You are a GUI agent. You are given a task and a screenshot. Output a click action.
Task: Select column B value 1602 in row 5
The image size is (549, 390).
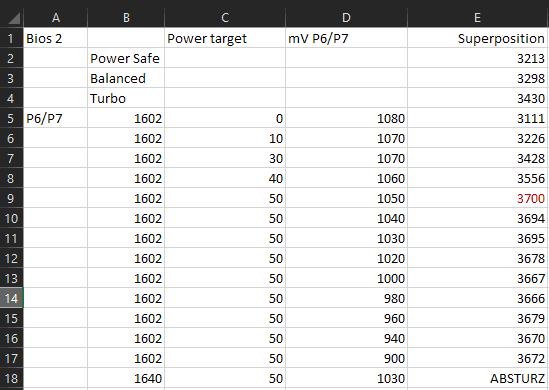tap(126, 118)
